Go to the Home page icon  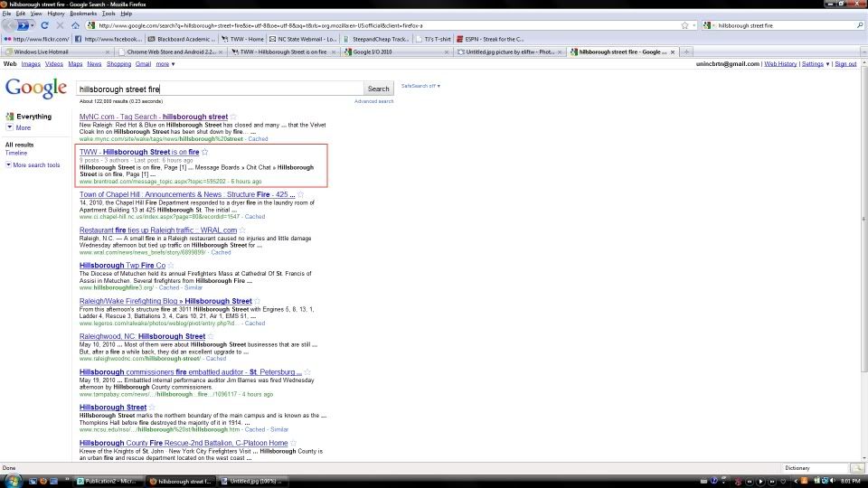[x=75, y=25]
